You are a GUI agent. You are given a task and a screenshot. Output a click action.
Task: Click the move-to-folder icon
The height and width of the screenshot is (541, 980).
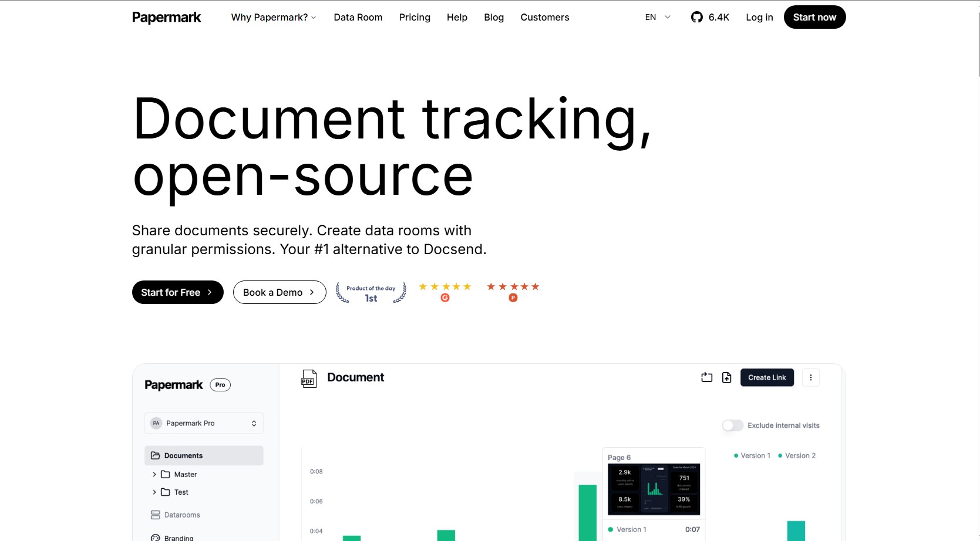click(x=707, y=377)
